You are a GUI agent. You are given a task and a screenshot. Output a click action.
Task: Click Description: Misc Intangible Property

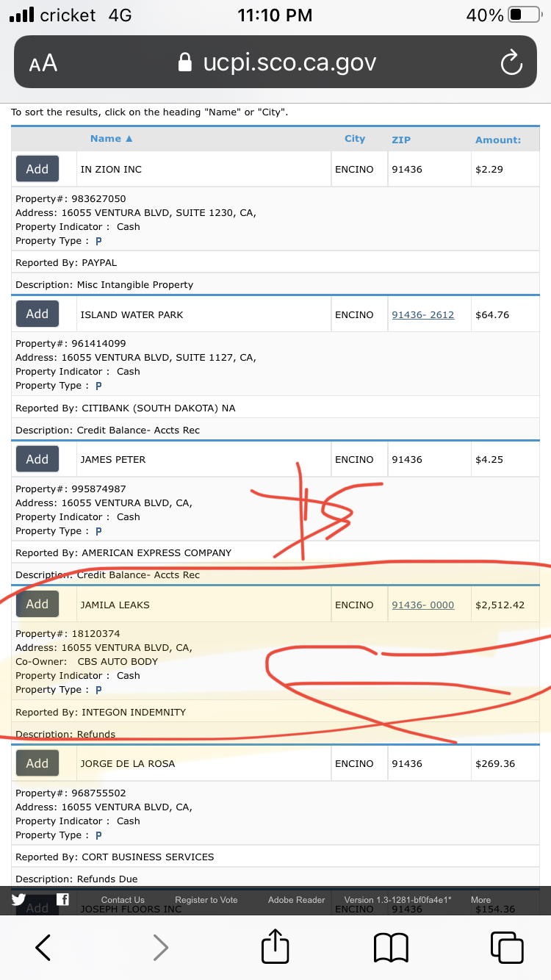point(104,284)
